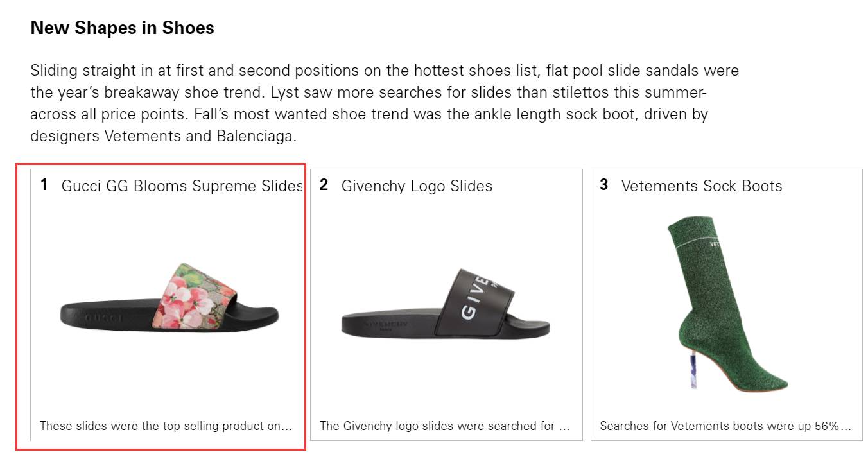This screenshot has height=466, width=868.
Task: Click the word "Lyst" in the intro paragraph
Action: (x=284, y=92)
